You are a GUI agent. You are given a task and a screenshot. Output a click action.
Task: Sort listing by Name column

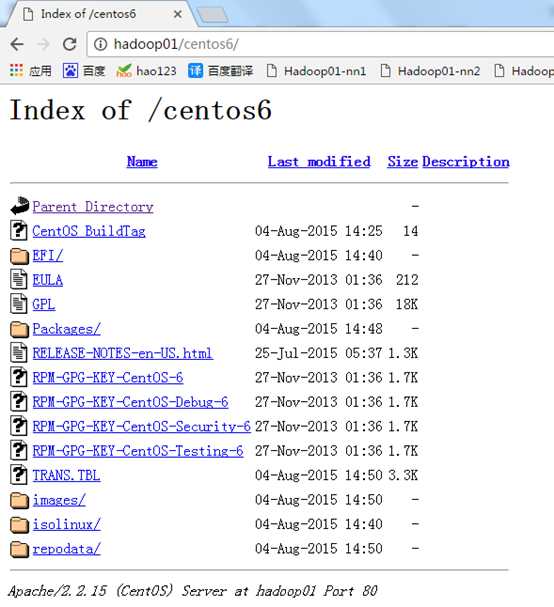coord(142,161)
